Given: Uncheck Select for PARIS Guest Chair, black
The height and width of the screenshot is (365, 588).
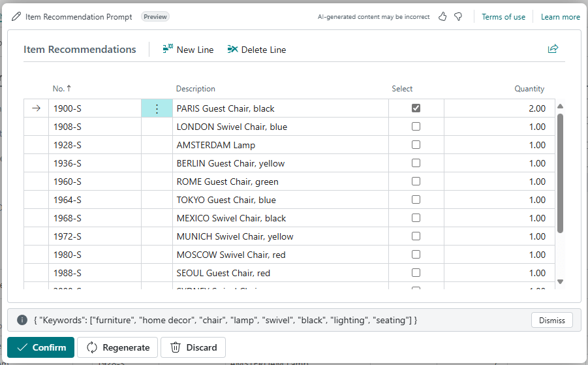Looking at the screenshot, I should point(416,108).
